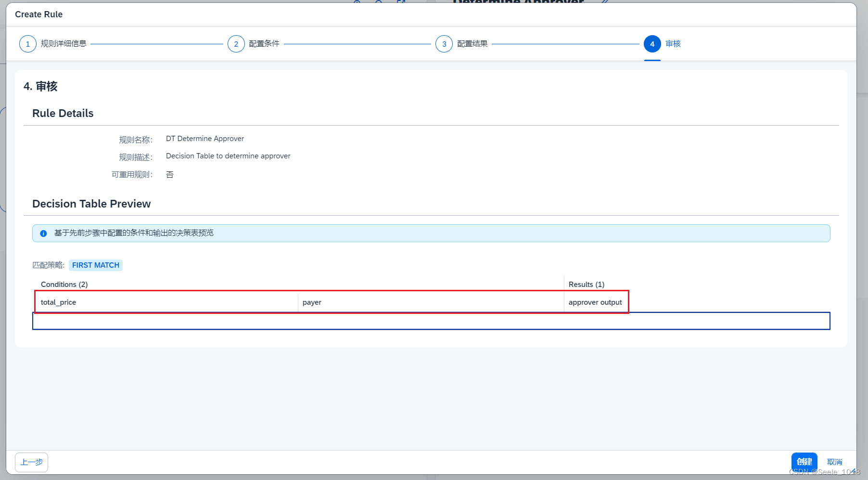The image size is (868, 480).
Task: Select wizard step 4 审核
Action: [x=662, y=44]
